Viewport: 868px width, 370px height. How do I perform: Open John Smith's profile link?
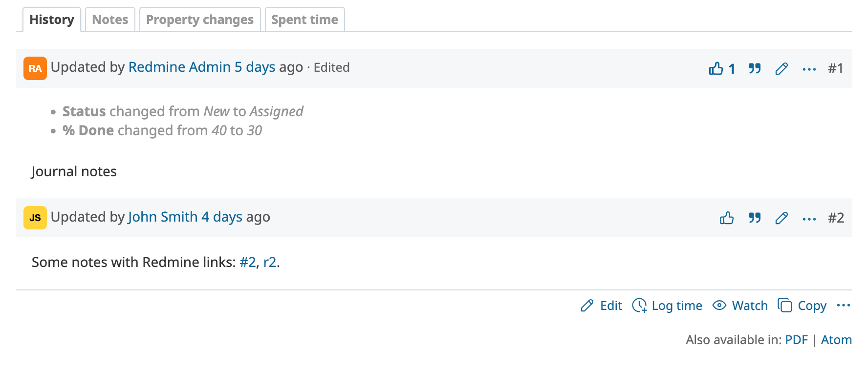[x=162, y=217]
